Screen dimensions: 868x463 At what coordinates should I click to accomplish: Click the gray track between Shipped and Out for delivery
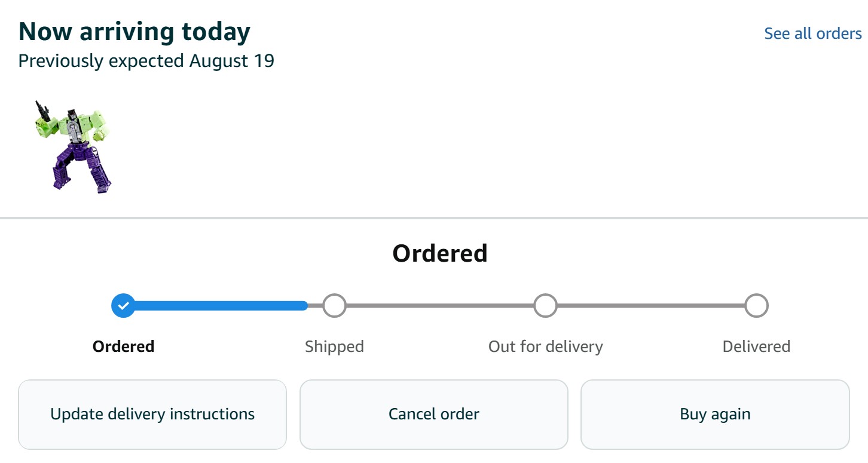439,306
